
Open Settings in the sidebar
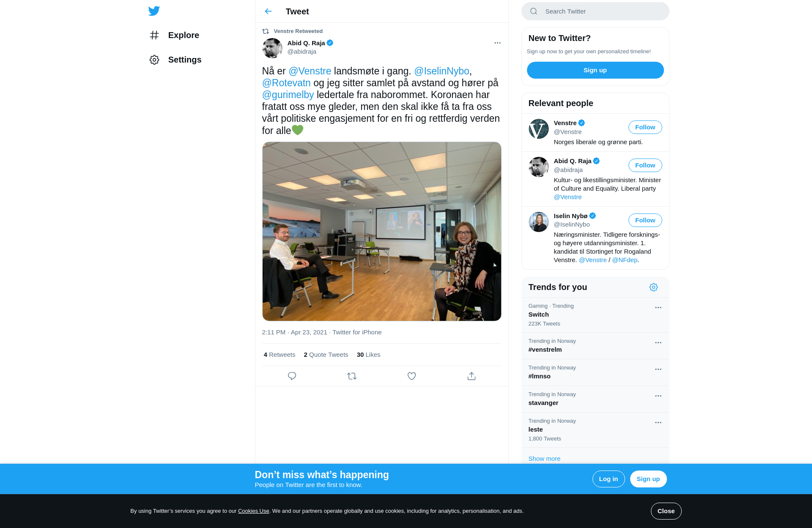[176, 60]
